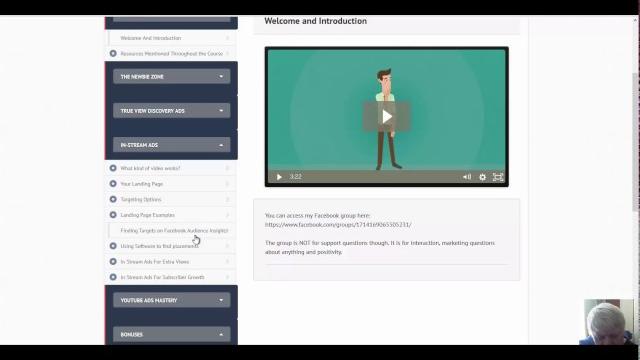Click circle icon beside What kind of video works
This screenshot has width=640, height=360.
click(113, 168)
